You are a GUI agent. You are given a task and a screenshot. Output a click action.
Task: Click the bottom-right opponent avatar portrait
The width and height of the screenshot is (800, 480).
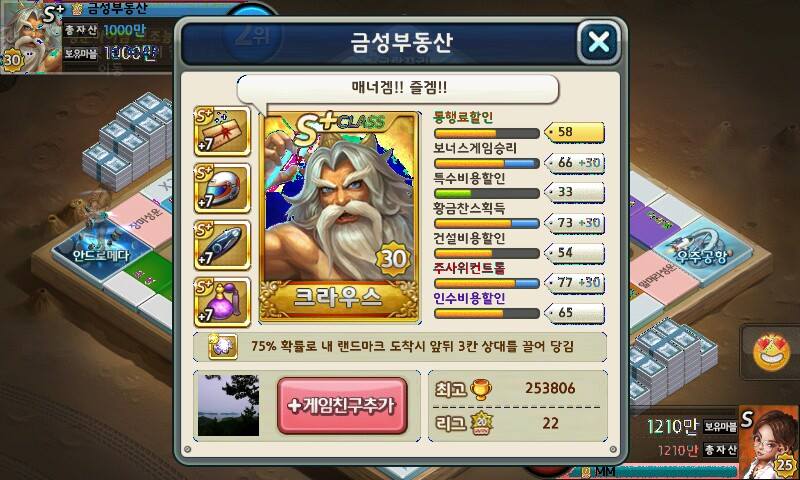[x=769, y=443]
